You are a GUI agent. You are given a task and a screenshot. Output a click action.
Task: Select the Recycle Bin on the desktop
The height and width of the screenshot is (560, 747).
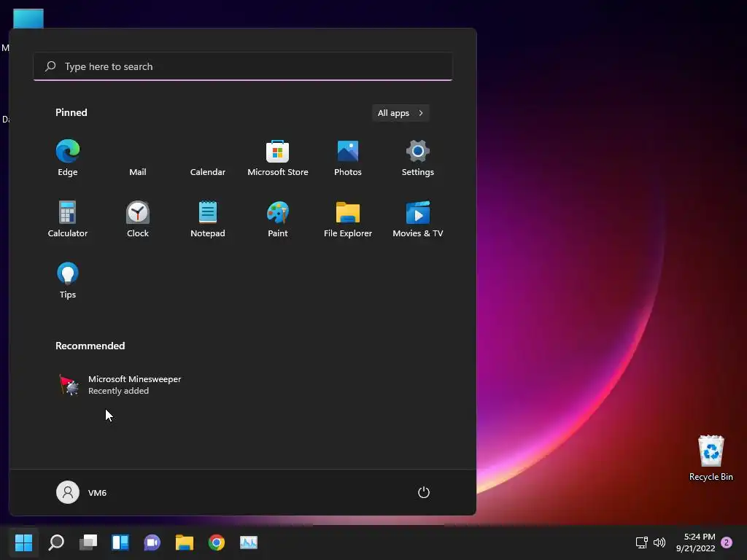[x=711, y=458]
